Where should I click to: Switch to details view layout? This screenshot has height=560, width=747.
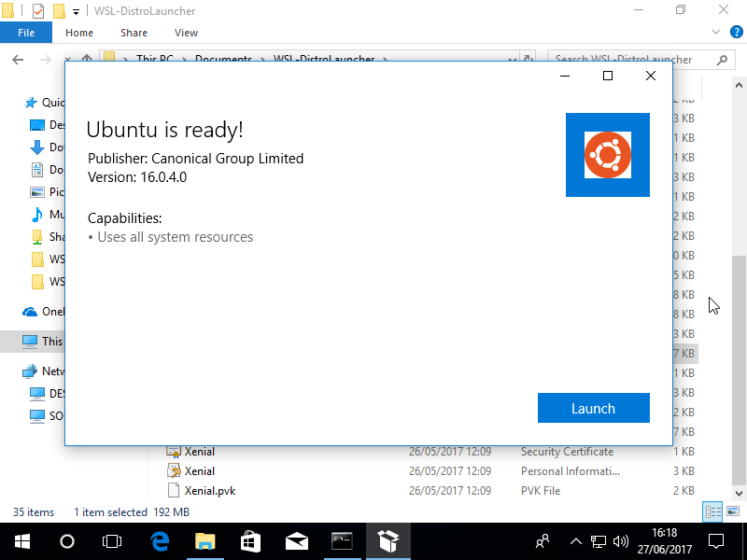click(712, 511)
